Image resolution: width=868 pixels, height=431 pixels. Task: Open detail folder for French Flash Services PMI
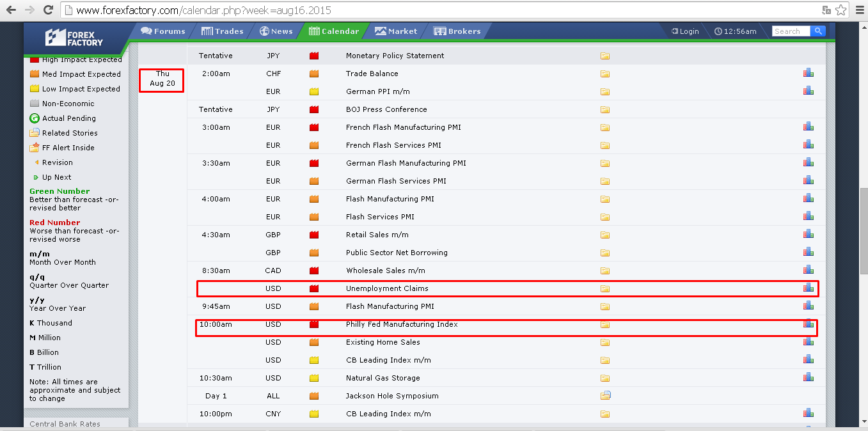click(604, 146)
